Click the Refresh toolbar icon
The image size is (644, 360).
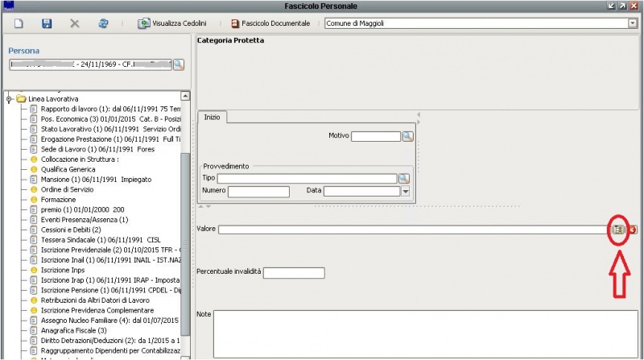[103, 23]
